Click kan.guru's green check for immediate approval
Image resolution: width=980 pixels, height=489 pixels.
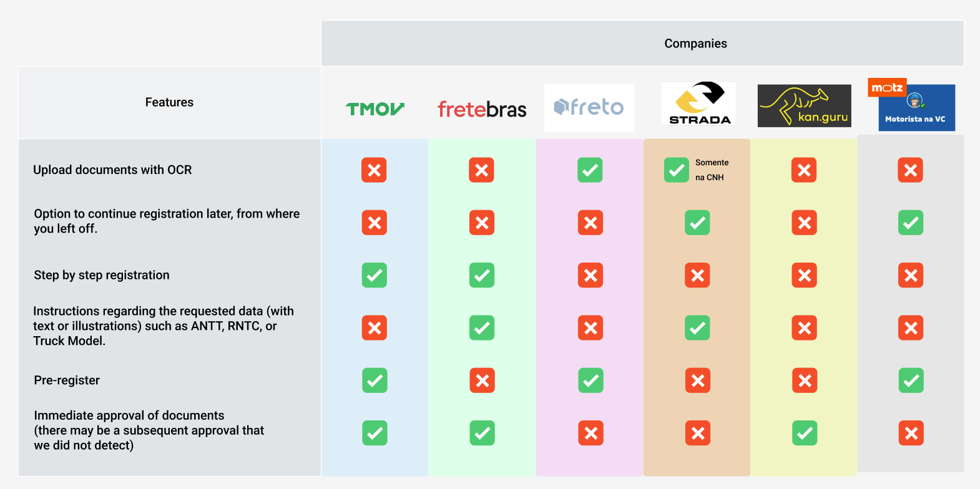pos(805,433)
